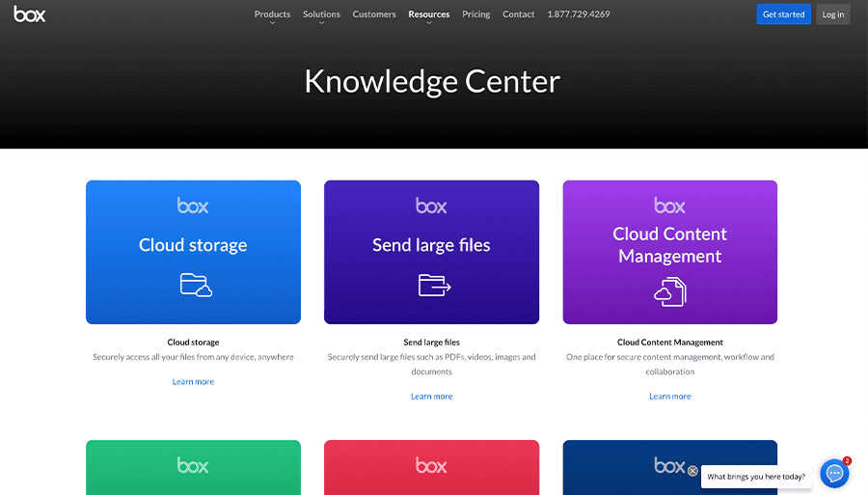This screenshot has height=495, width=868.
Task: Click the box logo on the green card
Action: (193, 465)
